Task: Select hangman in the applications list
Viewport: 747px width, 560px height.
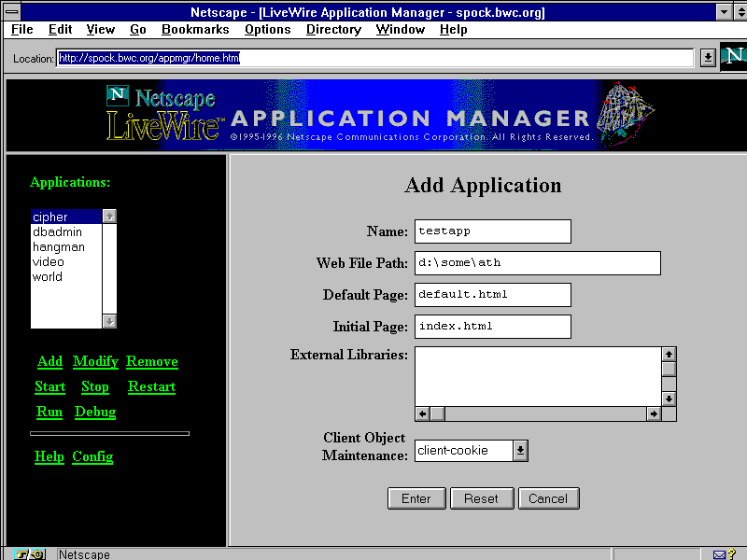Action: [59, 247]
